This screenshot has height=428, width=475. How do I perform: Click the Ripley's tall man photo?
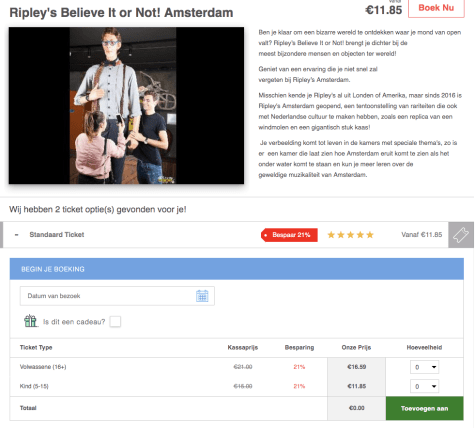coord(126,105)
